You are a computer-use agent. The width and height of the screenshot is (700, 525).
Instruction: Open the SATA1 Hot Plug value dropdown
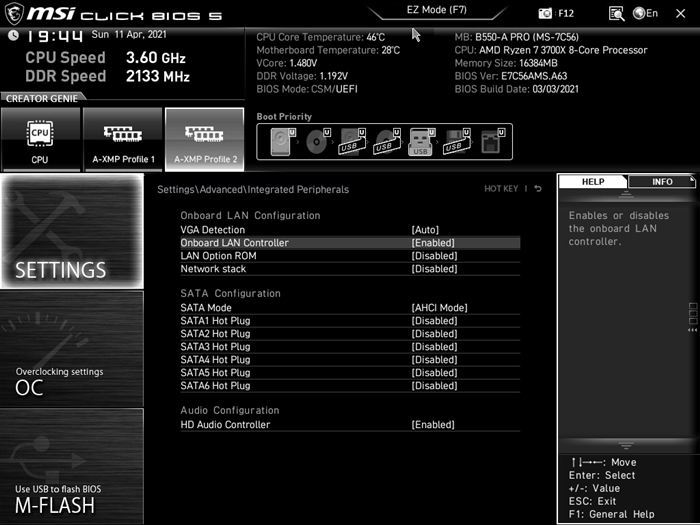pyautogui.click(x=434, y=321)
